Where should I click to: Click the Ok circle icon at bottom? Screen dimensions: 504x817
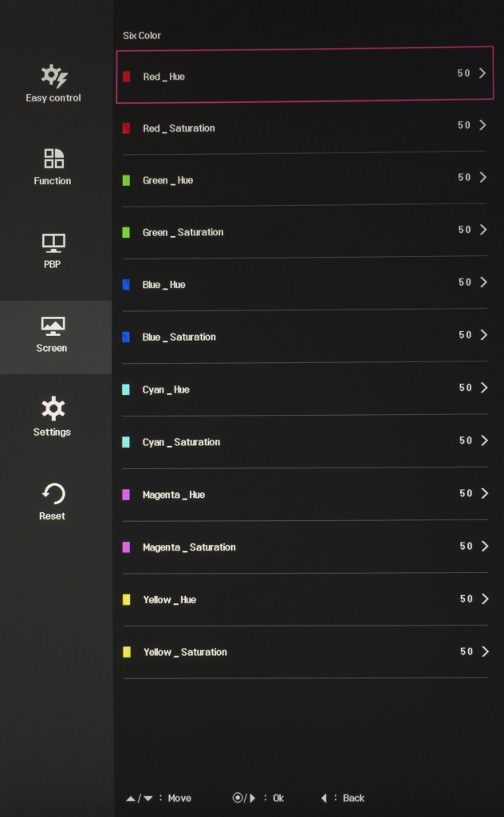point(238,798)
